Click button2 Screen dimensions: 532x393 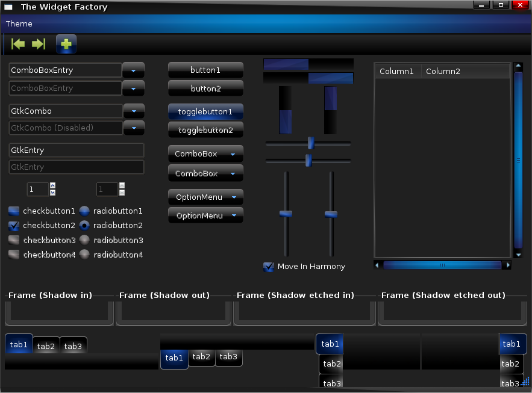[205, 88]
